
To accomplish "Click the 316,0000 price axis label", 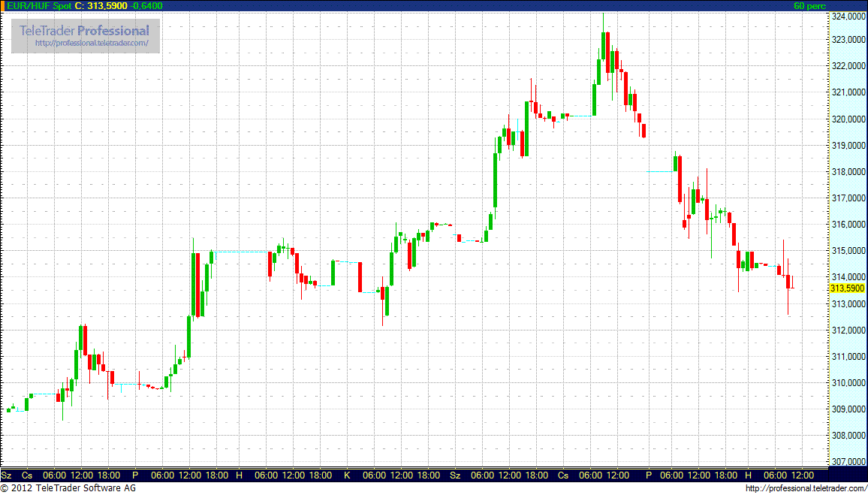I will [x=848, y=225].
